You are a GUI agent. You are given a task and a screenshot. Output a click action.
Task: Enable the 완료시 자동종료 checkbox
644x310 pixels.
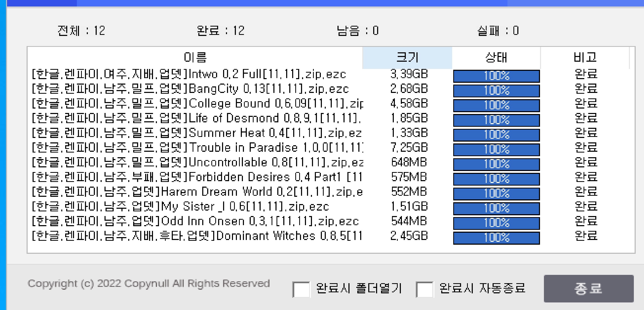(x=425, y=289)
